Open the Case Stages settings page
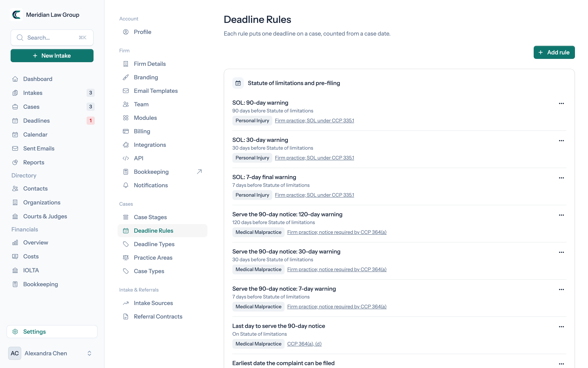This screenshot has height=368, width=588. [162, 217]
